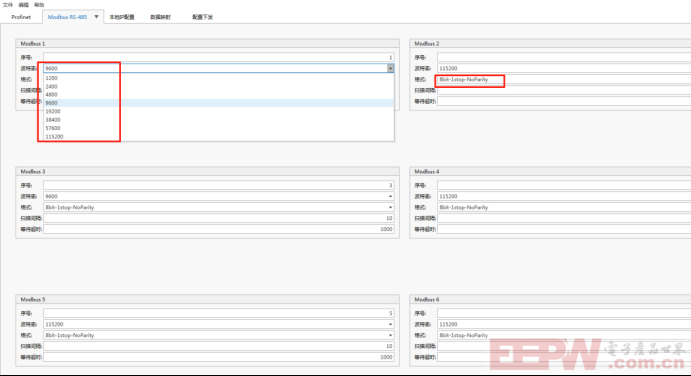Switch to the Profinet tab
Image resolution: width=691 pixels, height=376 pixels.
click(x=21, y=17)
